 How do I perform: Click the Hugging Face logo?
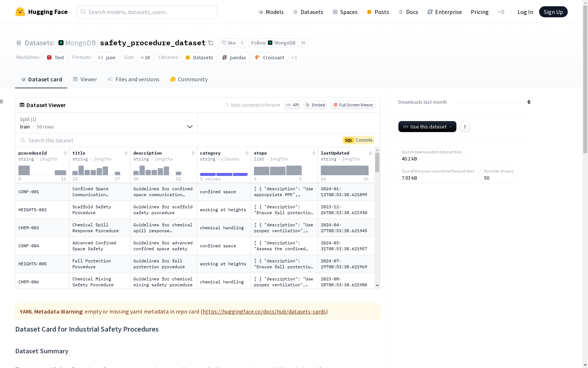[42, 12]
